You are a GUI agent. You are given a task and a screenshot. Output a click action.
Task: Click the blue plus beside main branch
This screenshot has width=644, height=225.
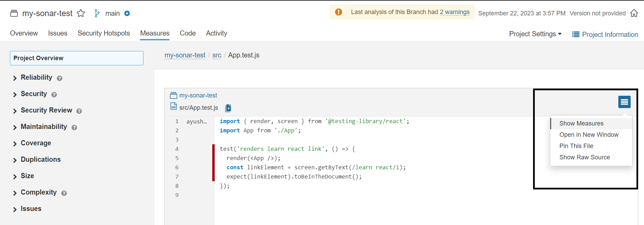click(127, 13)
